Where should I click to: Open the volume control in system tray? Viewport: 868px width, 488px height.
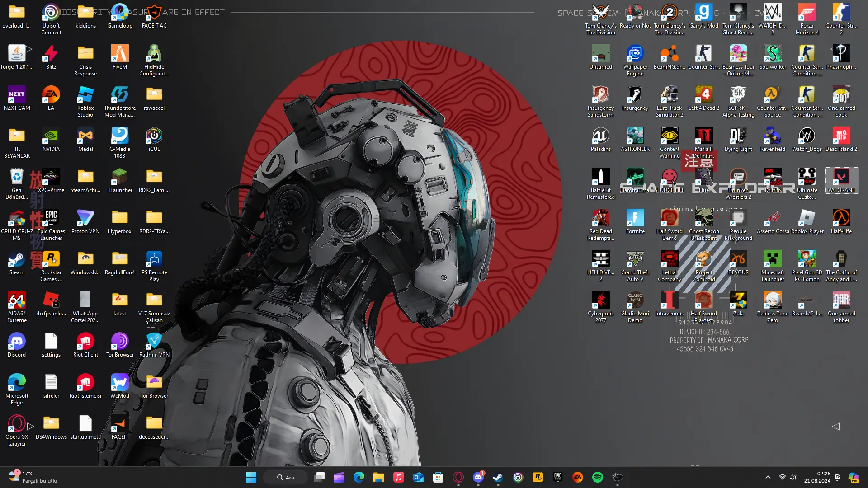point(793,477)
